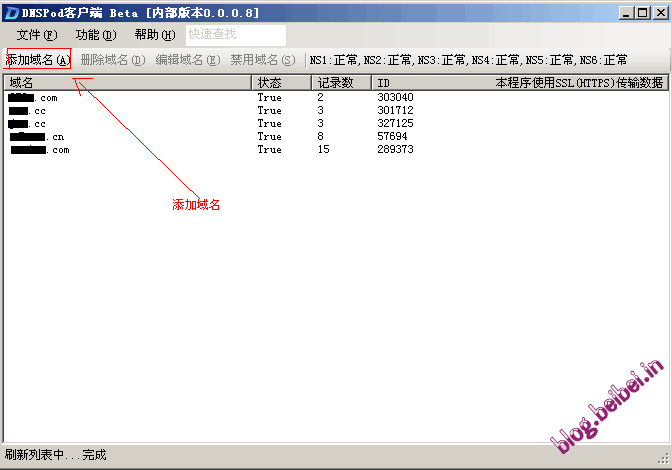Sort by the ID column header
Image resolution: width=672 pixels, height=470 pixels.
[x=520, y=82]
